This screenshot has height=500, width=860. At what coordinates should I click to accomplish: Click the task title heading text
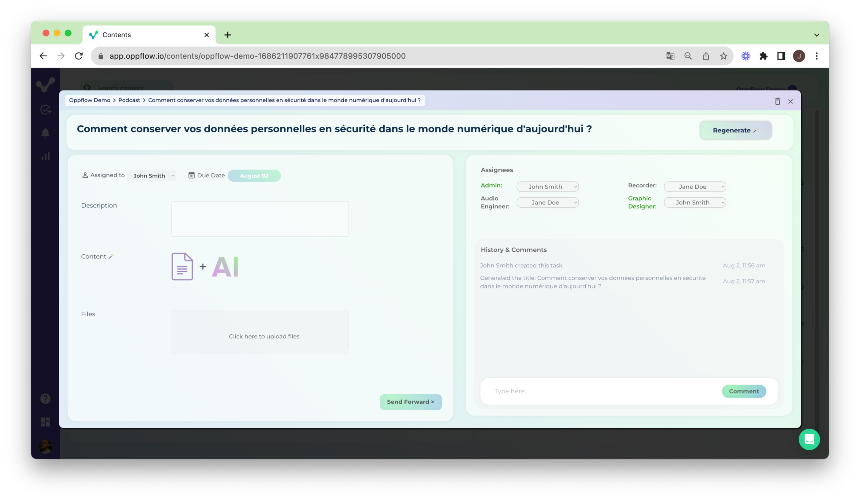[334, 129]
